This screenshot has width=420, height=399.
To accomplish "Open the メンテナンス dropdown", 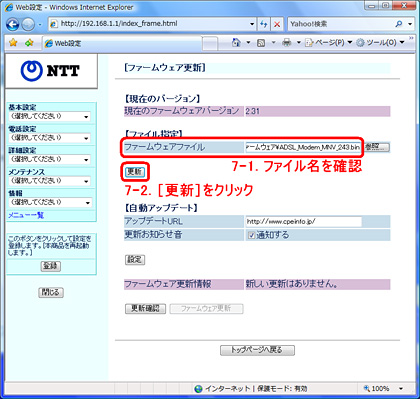I will pos(50,181).
